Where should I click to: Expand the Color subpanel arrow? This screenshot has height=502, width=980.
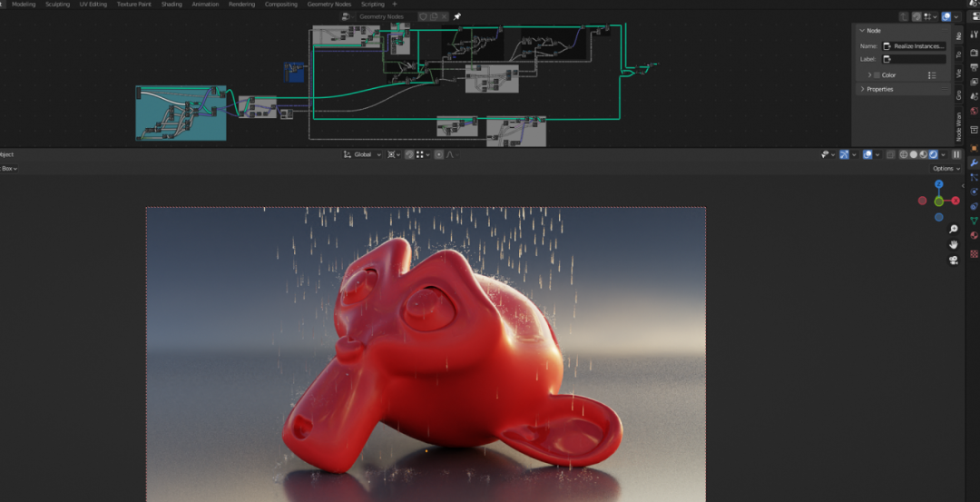pos(869,75)
